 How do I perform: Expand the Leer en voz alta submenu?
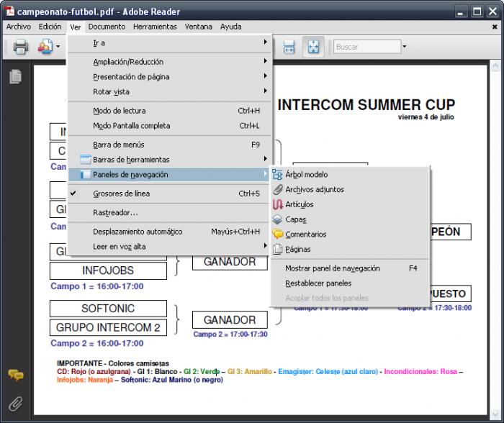point(169,247)
